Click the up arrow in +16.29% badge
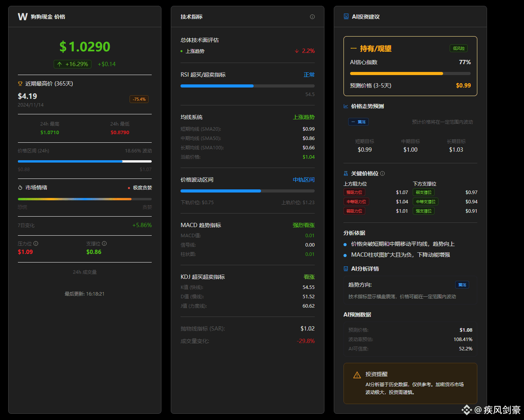 [60, 64]
